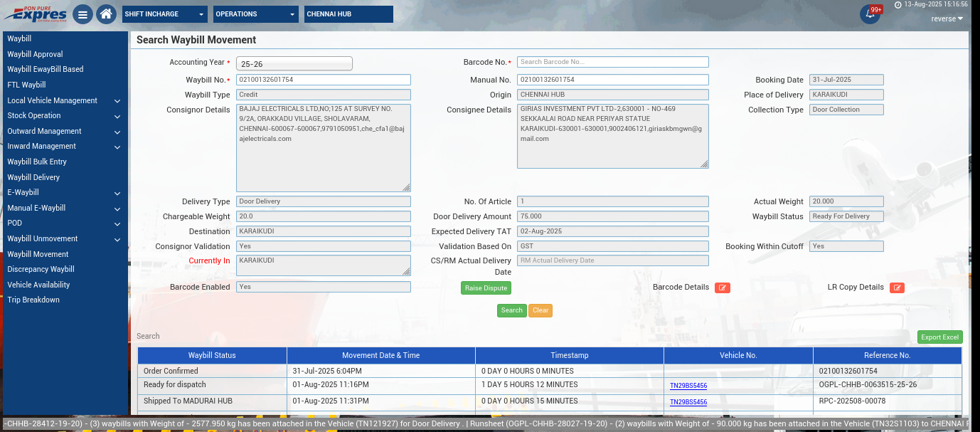Screen dimensions: 980x432
Task: Click the Barcode No. search field
Action: coord(612,62)
